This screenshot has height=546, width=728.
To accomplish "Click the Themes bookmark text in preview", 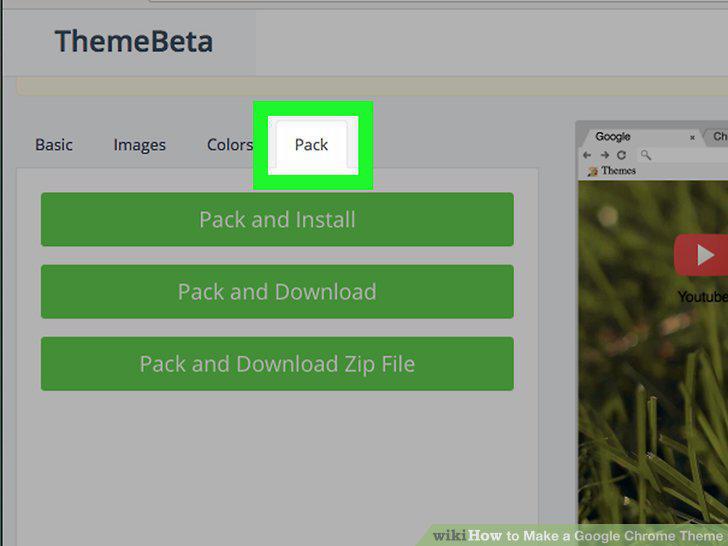I will tap(618, 171).
